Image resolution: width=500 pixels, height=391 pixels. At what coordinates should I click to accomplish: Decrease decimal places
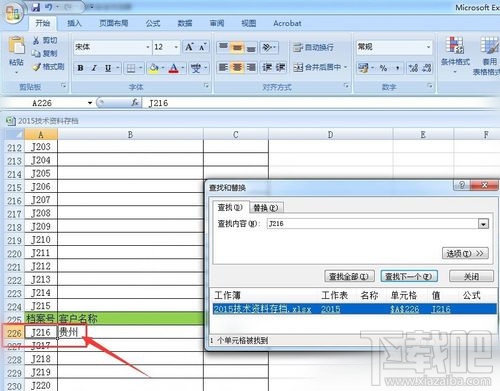pyautogui.click(x=427, y=68)
